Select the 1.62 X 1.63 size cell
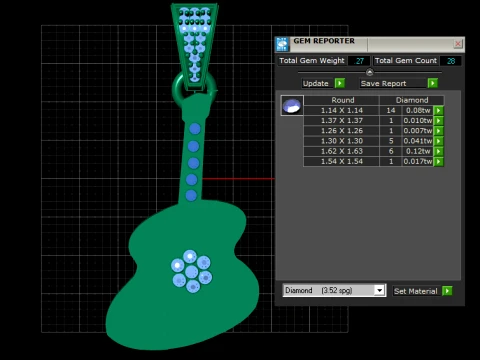Screen dimensions: 480x360 coord(342,151)
